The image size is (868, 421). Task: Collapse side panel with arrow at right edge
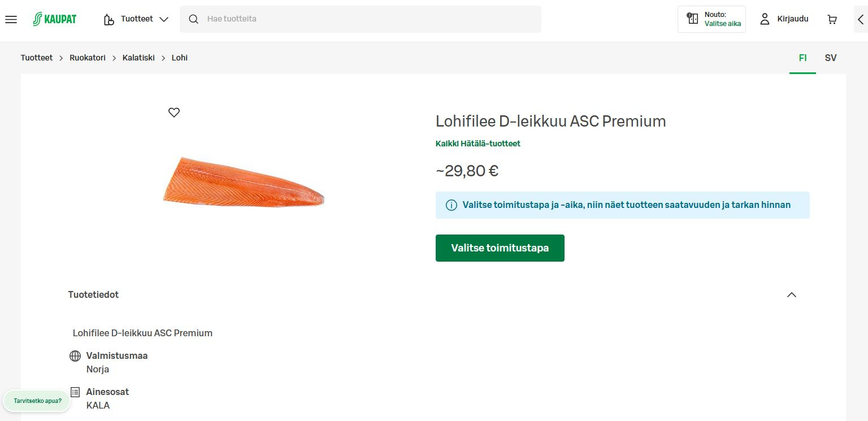[x=860, y=19]
